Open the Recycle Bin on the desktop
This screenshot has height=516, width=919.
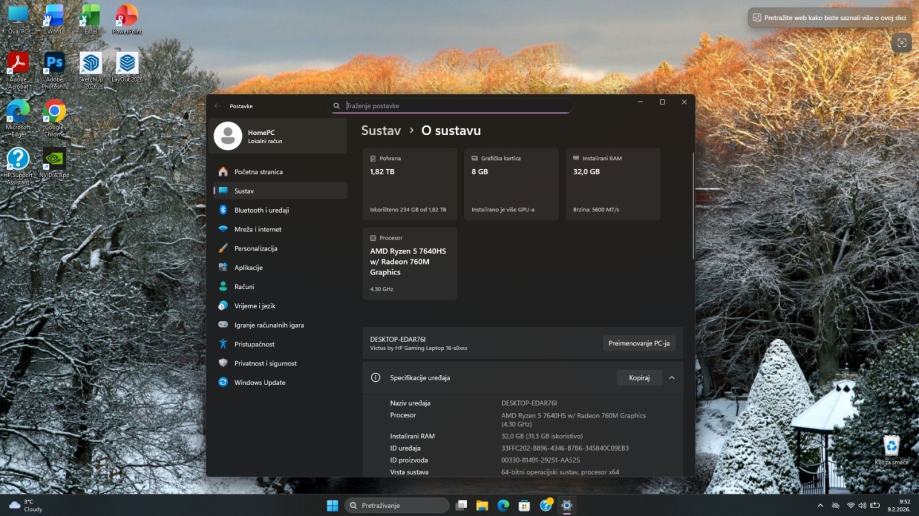891,450
